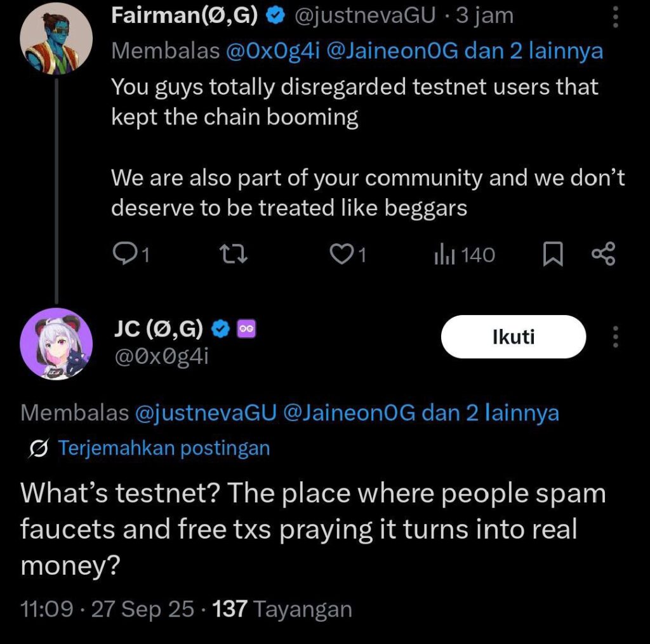Repost Fairman's tweet using the retweet icon
The height and width of the screenshot is (644, 650).
233,255
